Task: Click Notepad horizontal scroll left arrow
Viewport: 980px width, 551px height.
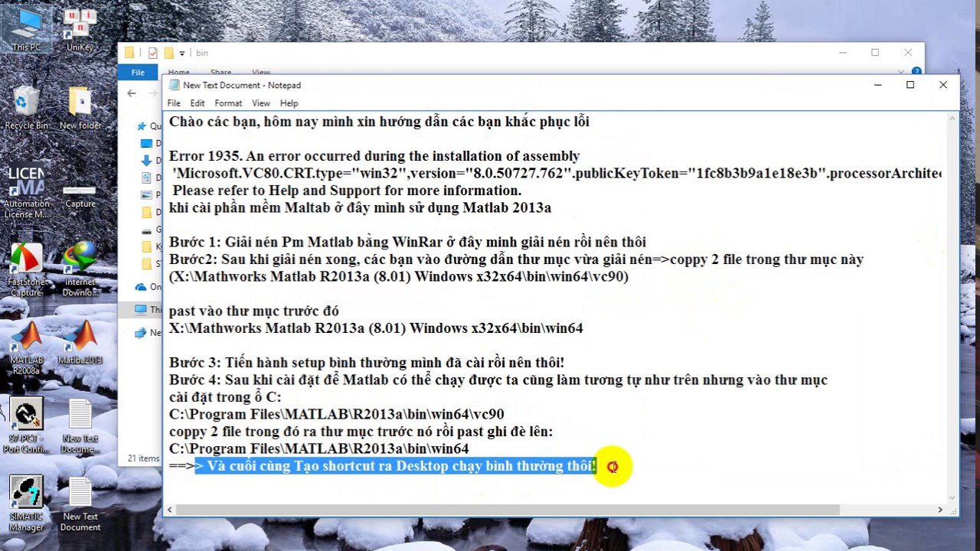Action: point(171,510)
